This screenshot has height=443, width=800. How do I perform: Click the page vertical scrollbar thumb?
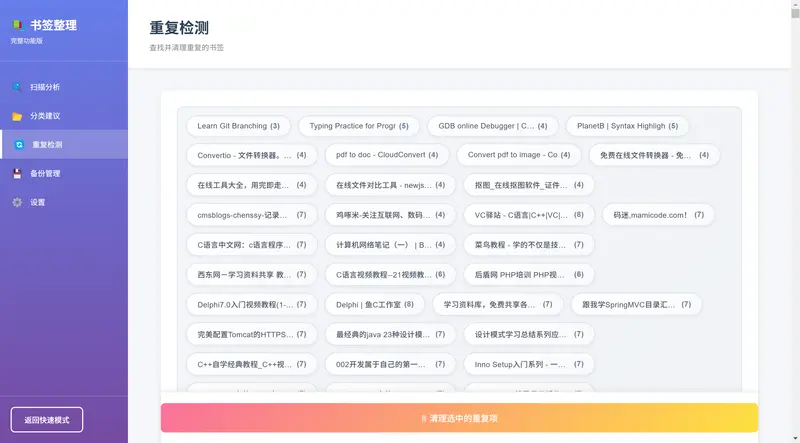(x=795, y=13)
